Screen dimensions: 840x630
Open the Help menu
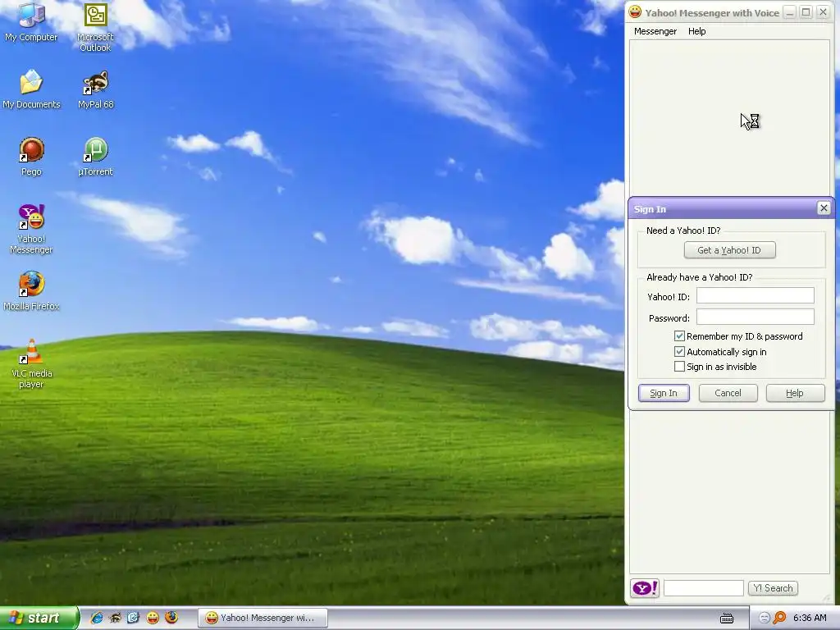click(697, 31)
